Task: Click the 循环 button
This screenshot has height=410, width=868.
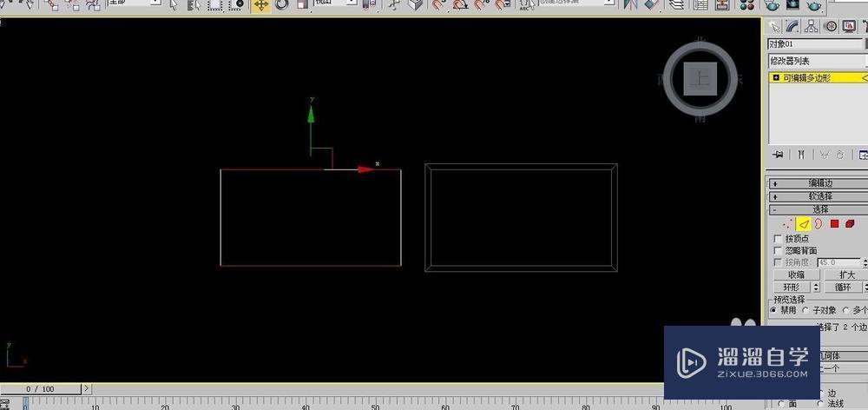Action: 843,288
